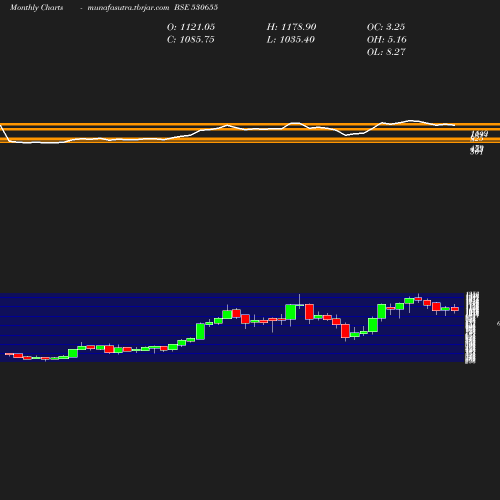Select the rightmost red candlestick on the chart
500x500 pixels.
[x=455, y=309]
